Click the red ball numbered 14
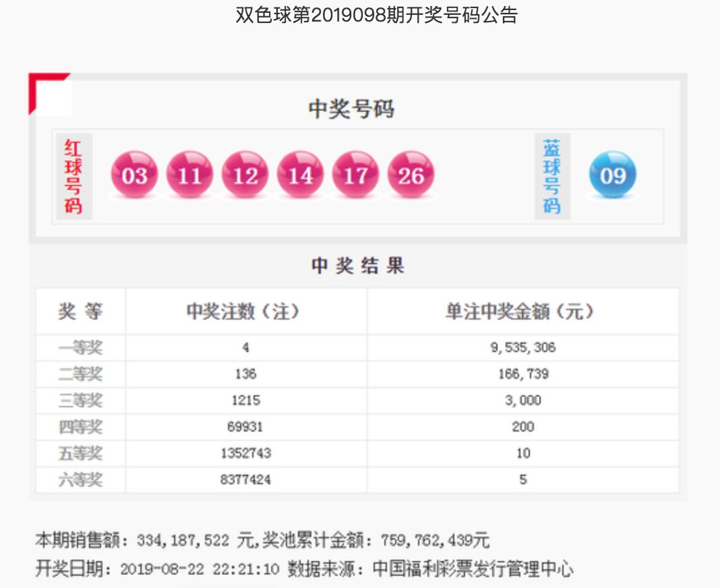The width and height of the screenshot is (720, 588). pyautogui.click(x=300, y=175)
